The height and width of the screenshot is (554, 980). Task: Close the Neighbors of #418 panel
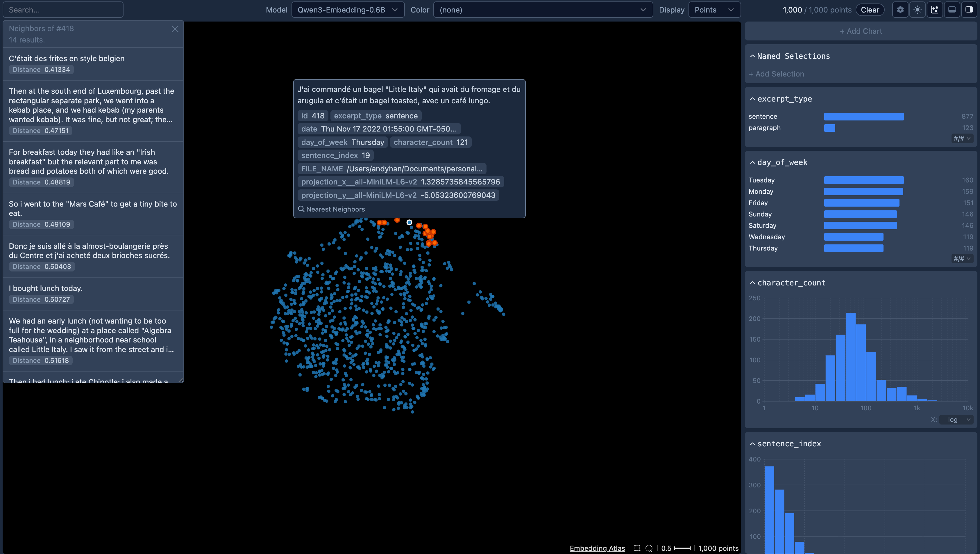(175, 29)
